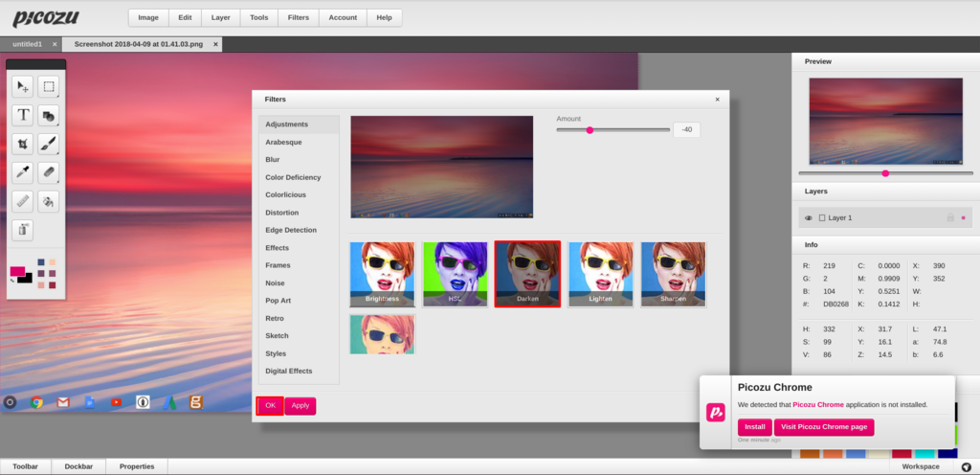
Task: Select the Text tool
Action: pyautogui.click(x=23, y=115)
